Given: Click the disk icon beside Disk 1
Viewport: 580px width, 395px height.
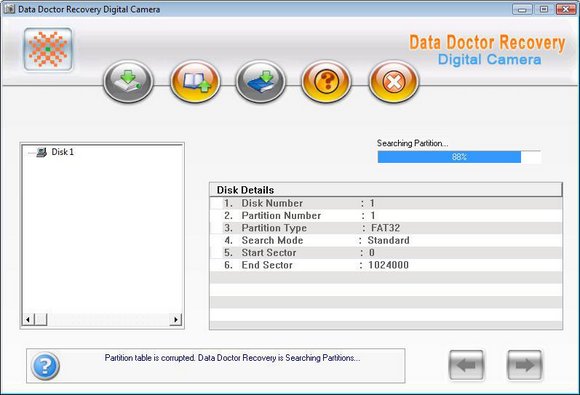Looking at the screenshot, I should pyautogui.click(x=41, y=152).
